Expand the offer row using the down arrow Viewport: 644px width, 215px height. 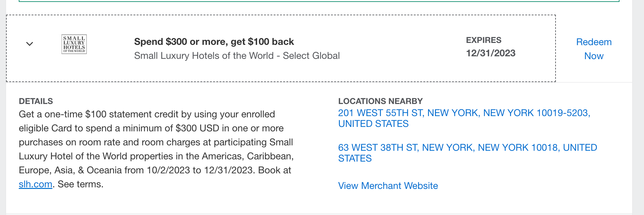[x=29, y=44]
